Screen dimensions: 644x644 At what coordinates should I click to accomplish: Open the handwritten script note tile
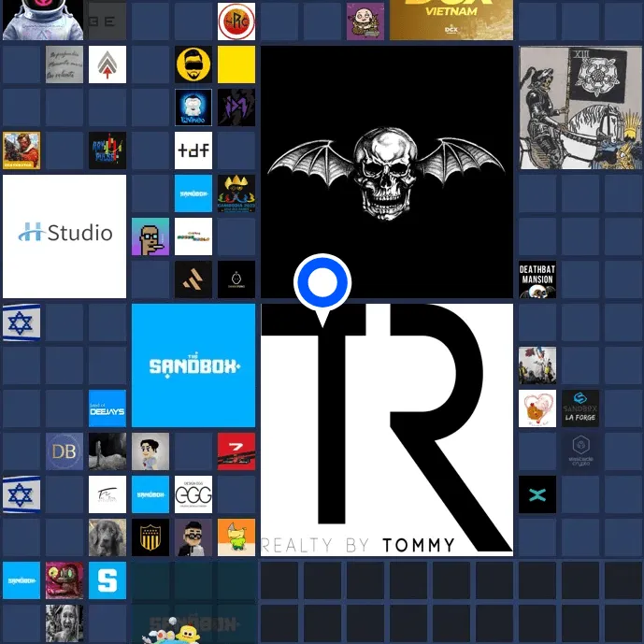(x=64, y=64)
